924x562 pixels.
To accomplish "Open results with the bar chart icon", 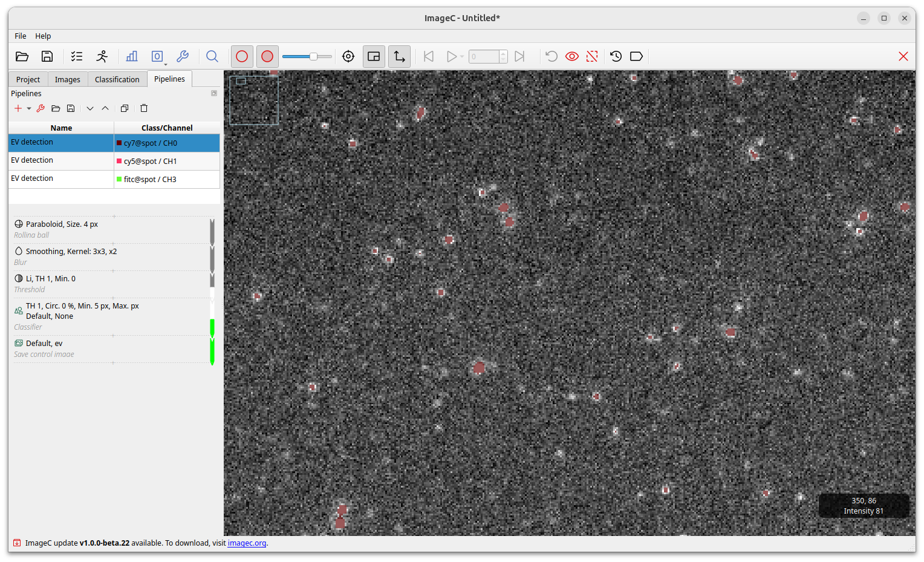I will pyautogui.click(x=132, y=56).
